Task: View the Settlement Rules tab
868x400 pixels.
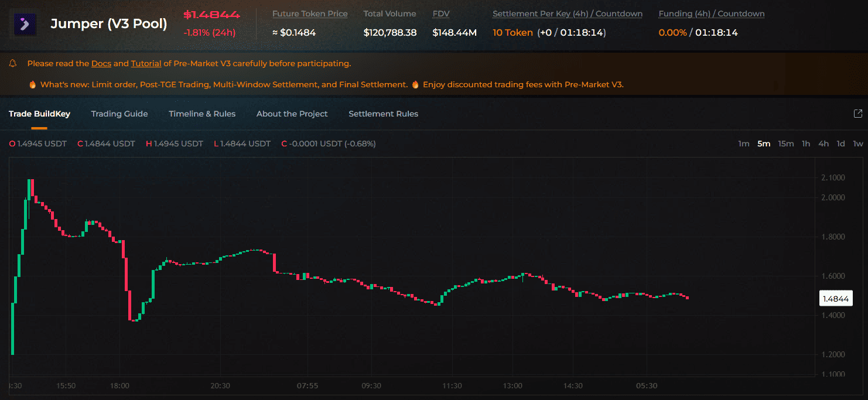Action: coord(384,114)
